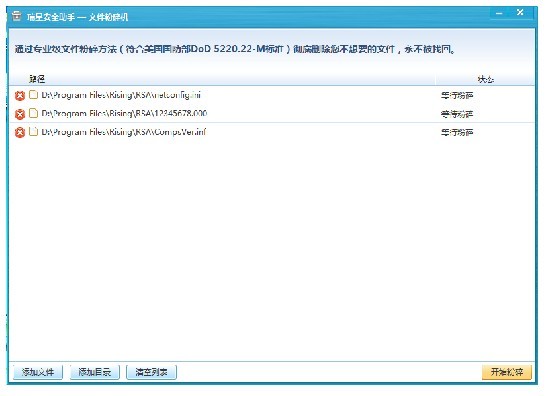Click status text of CompsVer.inf row
This screenshot has width=555, height=396.
(x=457, y=132)
